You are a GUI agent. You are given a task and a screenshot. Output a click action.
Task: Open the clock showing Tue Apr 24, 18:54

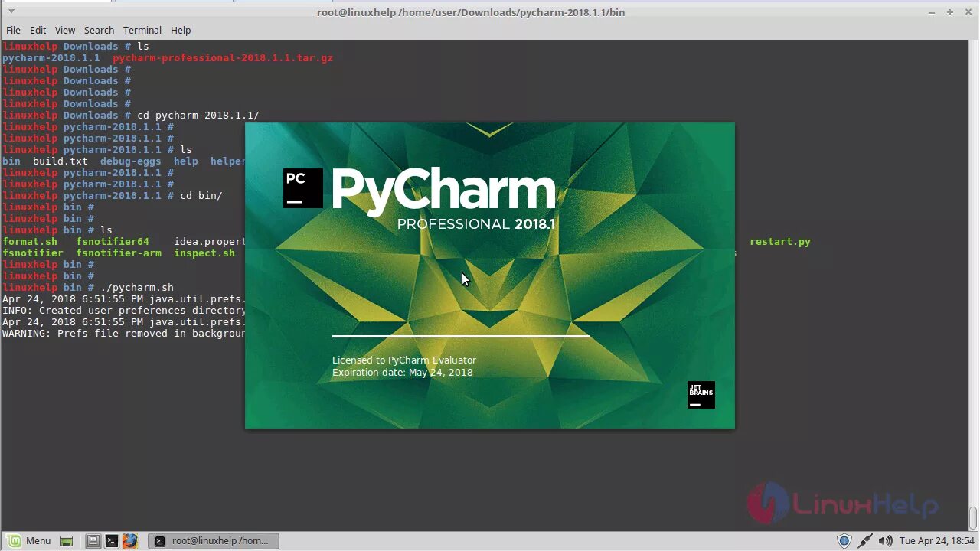coord(937,541)
